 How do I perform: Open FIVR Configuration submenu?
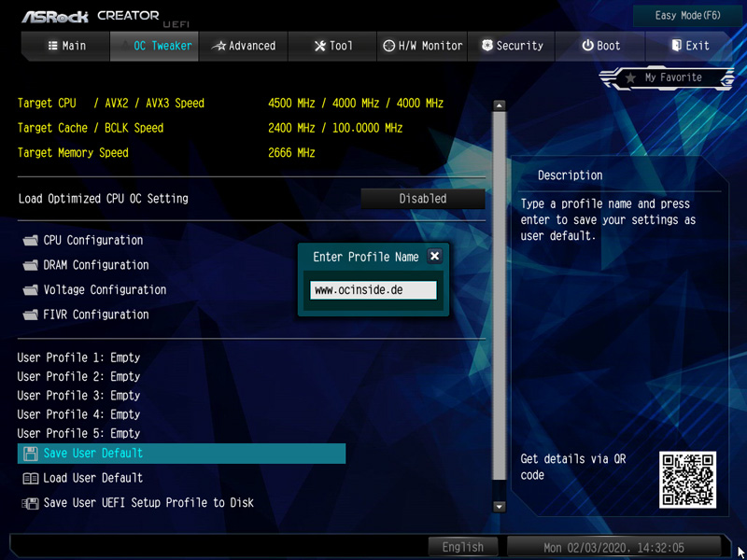96,315
